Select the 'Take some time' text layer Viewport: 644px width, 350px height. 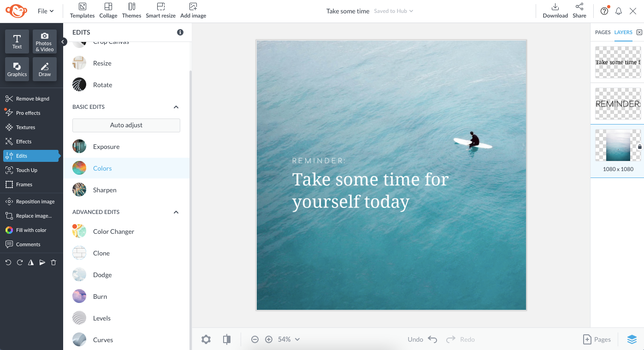(x=618, y=62)
